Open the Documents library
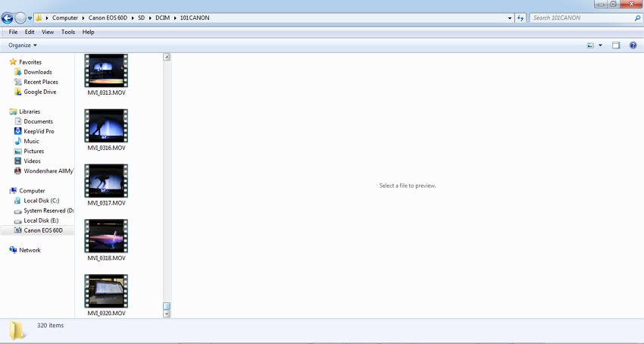The image size is (644, 344). click(38, 121)
